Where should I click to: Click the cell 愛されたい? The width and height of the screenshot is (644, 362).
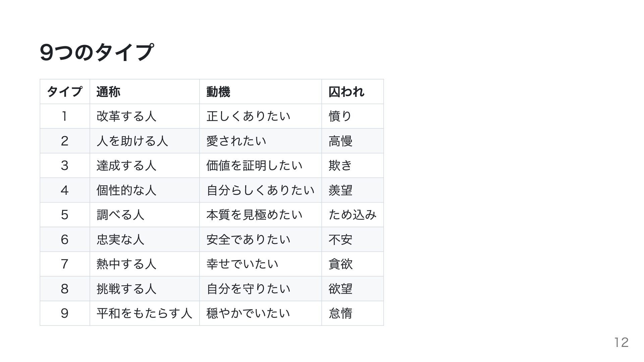tap(236, 141)
